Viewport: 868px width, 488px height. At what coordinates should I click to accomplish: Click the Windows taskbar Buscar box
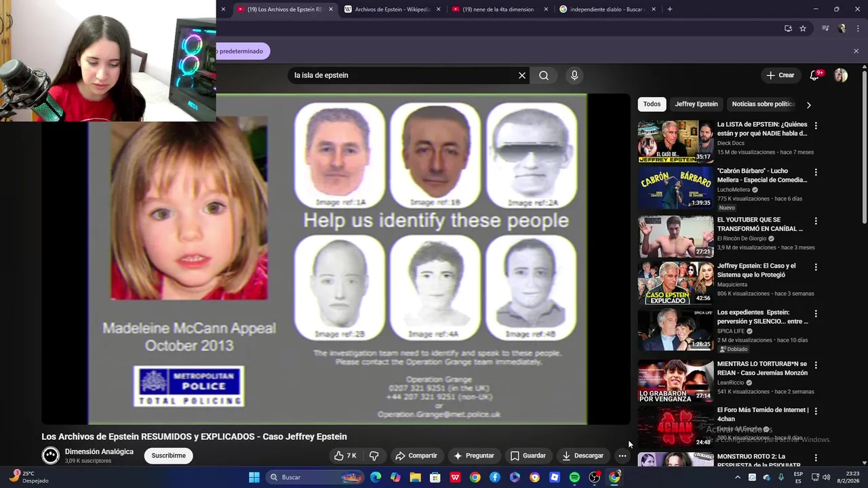(x=315, y=477)
